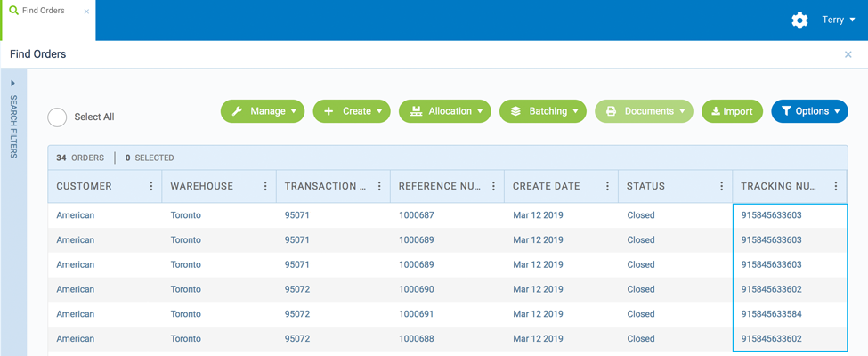Click the Import button
The height and width of the screenshot is (356, 868).
point(732,111)
